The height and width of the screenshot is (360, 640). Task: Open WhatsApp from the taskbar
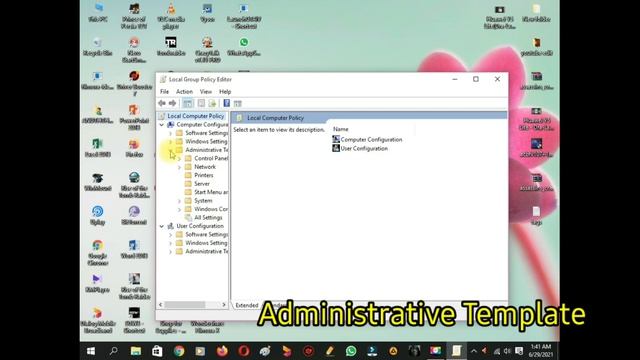click(351, 351)
